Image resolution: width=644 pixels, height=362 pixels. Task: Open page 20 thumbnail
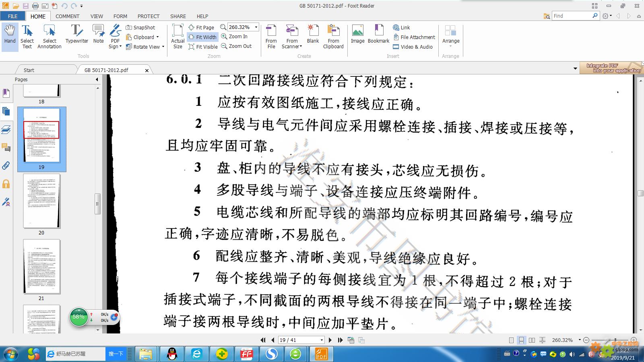coord(41,201)
